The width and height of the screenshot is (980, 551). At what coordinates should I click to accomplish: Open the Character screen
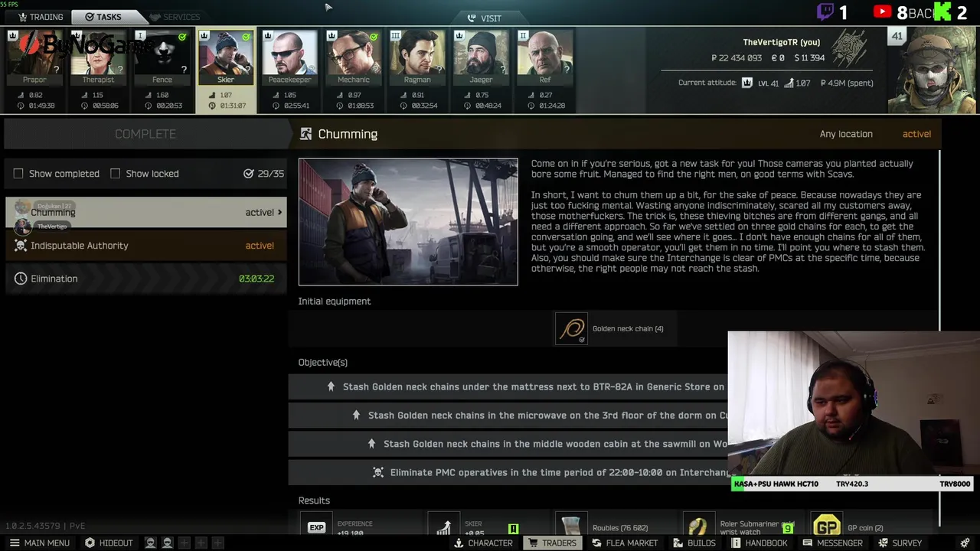tap(483, 543)
